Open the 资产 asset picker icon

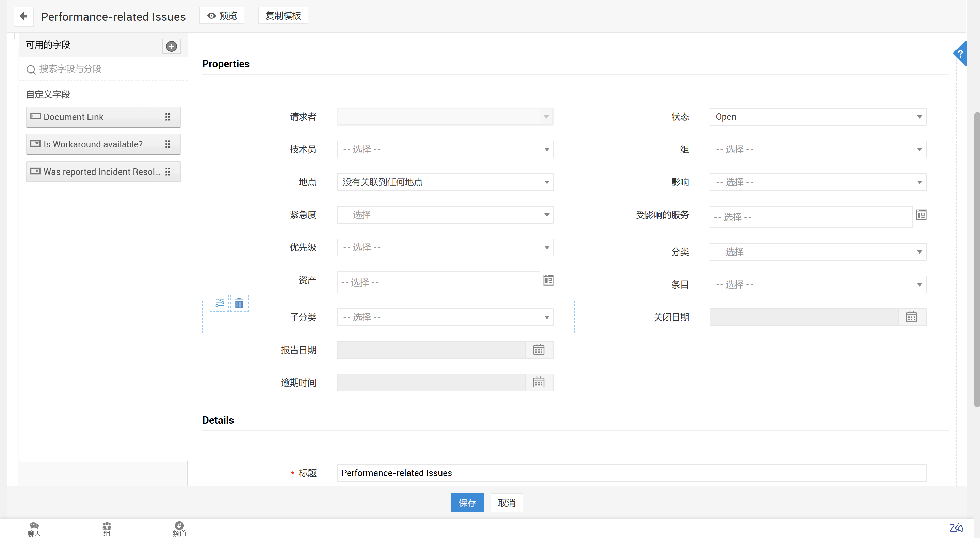(x=548, y=281)
